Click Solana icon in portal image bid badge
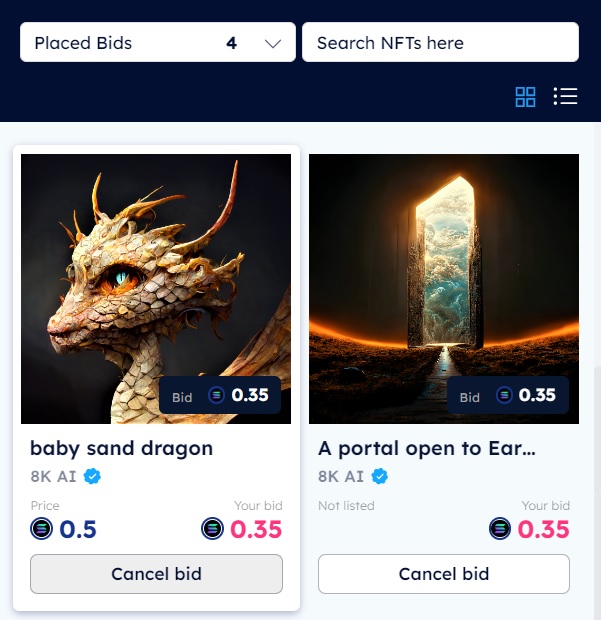Viewport: 601px width, 620px height. click(x=504, y=395)
